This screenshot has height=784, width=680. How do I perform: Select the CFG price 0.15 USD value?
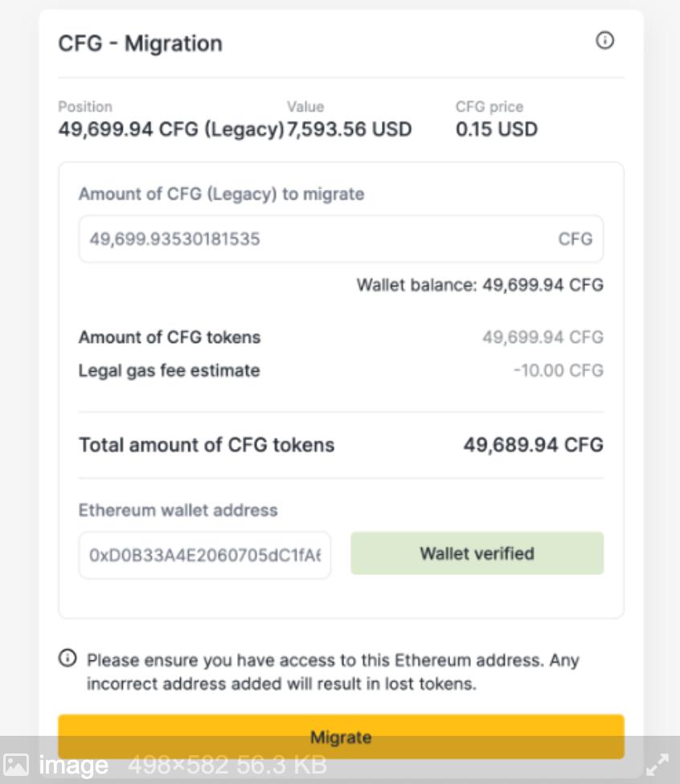(x=497, y=129)
